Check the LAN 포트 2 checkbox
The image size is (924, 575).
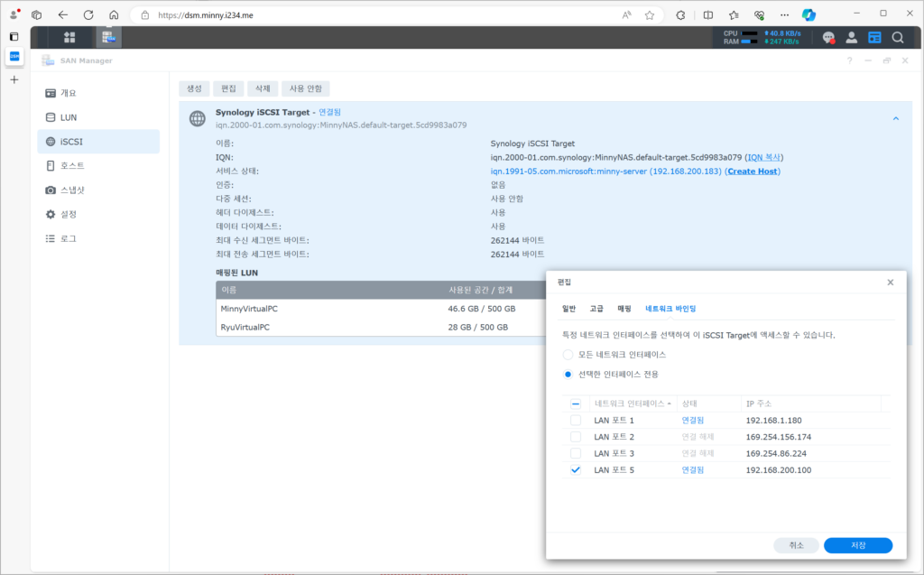pyautogui.click(x=576, y=437)
